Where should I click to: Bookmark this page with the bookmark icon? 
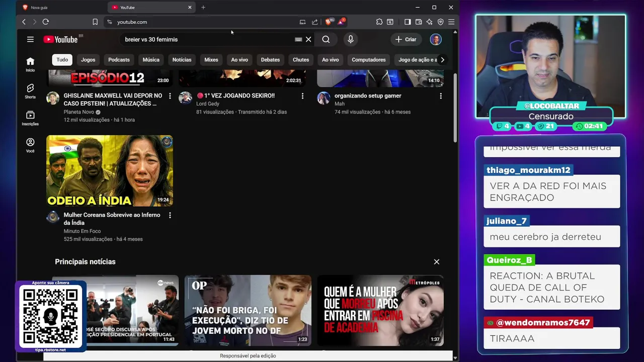95,22
